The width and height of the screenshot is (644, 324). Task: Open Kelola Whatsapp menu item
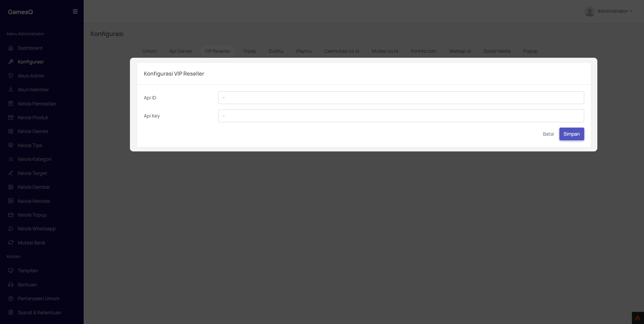click(37, 229)
